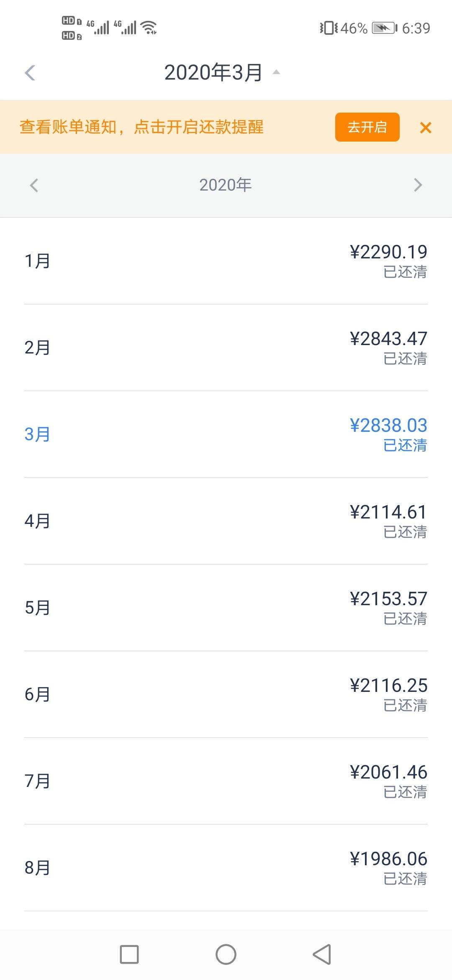Tap the Android back triangle icon
This screenshot has height=980, width=452.
(x=322, y=954)
